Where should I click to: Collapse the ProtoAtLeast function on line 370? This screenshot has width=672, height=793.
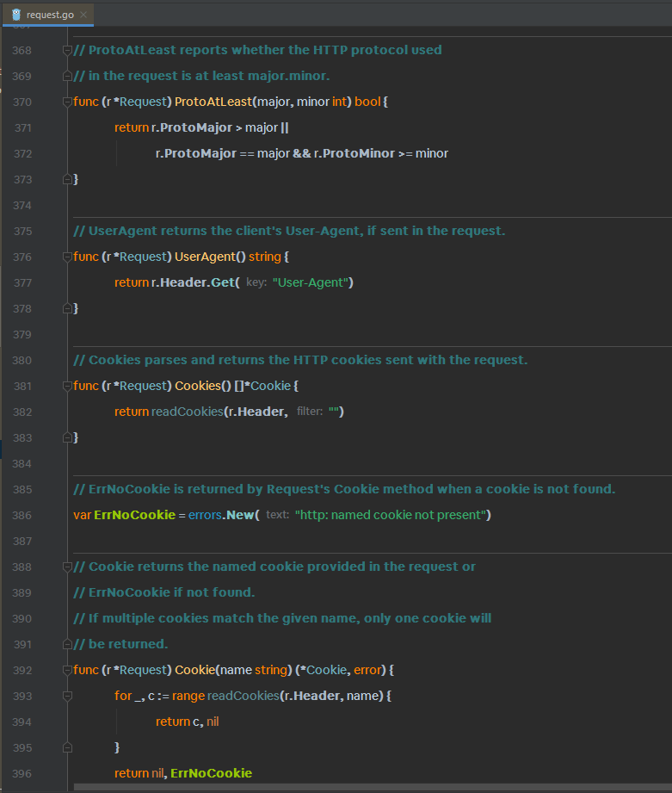(67, 102)
